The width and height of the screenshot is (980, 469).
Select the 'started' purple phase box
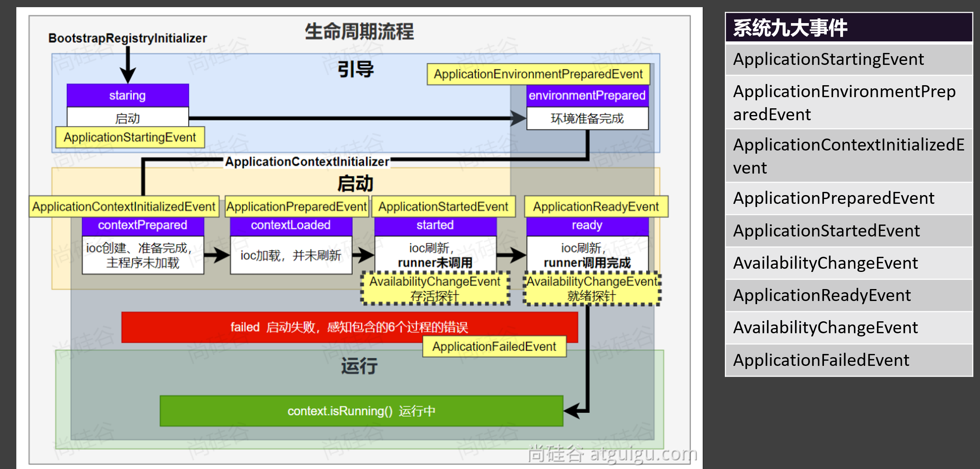tap(435, 225)
